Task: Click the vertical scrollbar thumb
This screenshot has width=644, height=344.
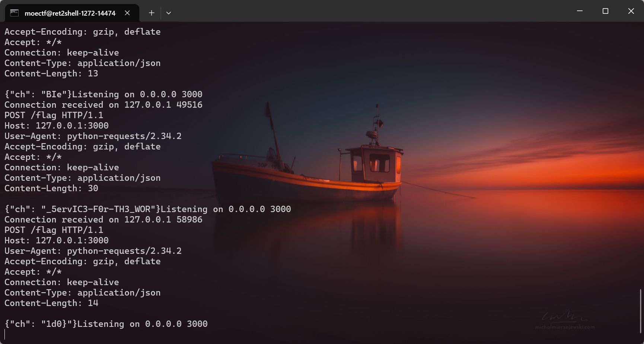Action: tap(641, 311)
